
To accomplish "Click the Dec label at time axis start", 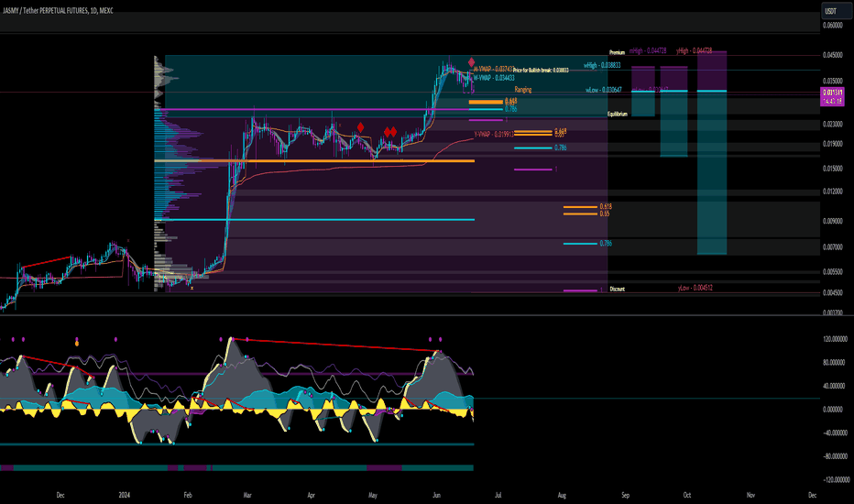I will [60, 495].
